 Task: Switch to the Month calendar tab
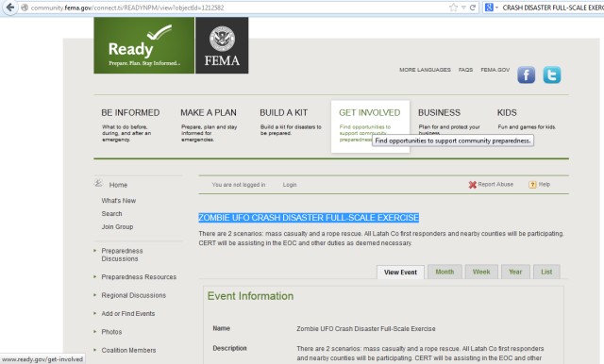[x=445, y=272]
